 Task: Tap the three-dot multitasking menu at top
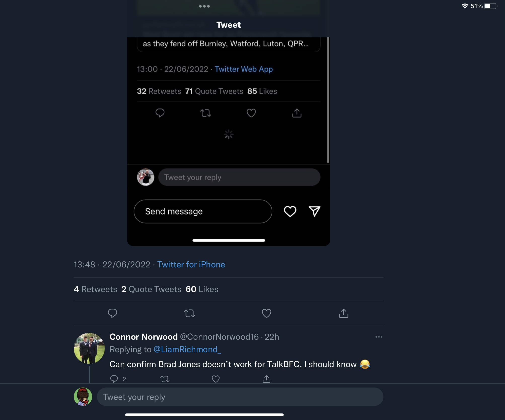tap(204, 6)
